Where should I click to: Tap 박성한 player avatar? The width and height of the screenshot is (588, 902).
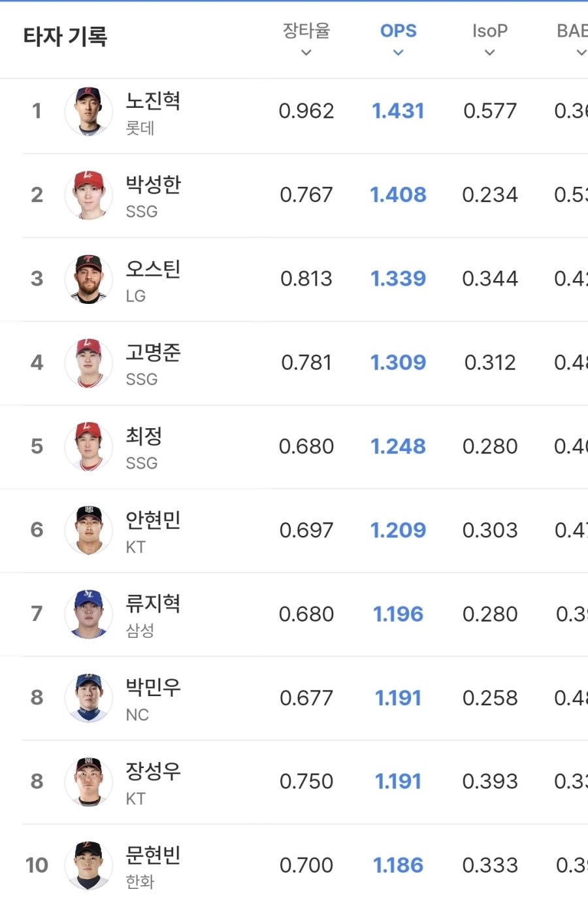coord(89,195)
